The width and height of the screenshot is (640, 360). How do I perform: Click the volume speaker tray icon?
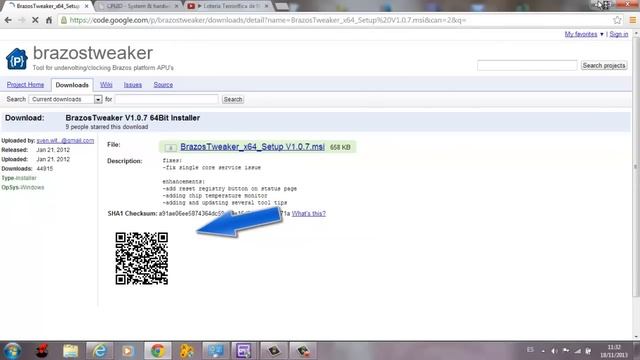click(554, 351)
